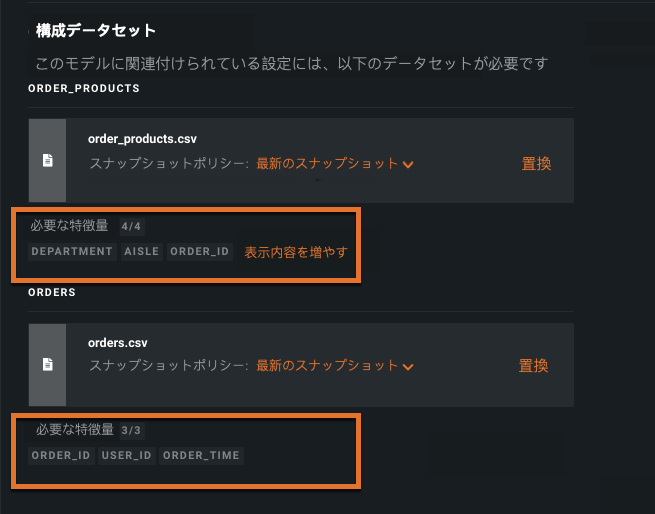Click ORDER_ID tag under order_products.csv
Screen dimensions: 655x514
pos(200,252)
